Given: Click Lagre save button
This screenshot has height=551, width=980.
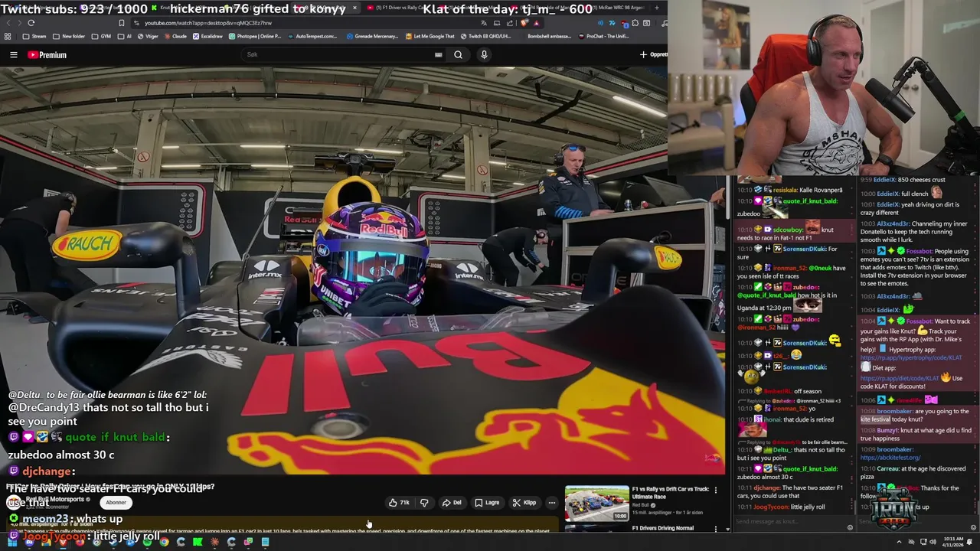Looking at the screenshot, I should tap(487, 503).
